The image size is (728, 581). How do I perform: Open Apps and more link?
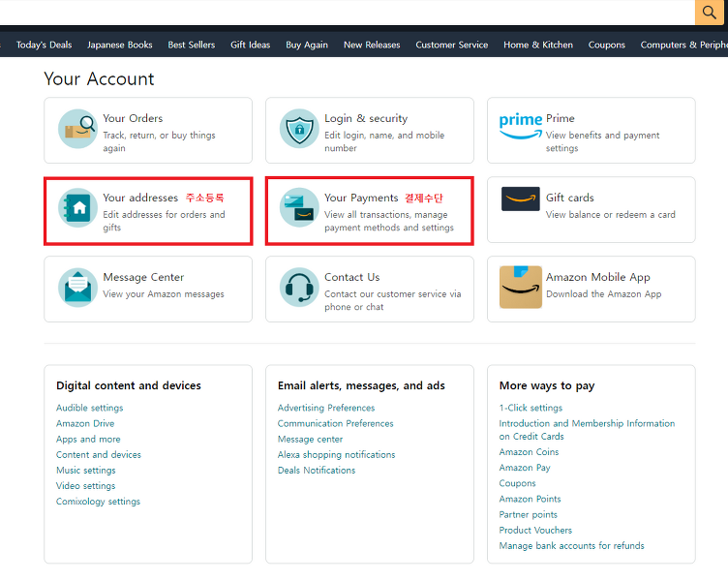coord(88,440)
